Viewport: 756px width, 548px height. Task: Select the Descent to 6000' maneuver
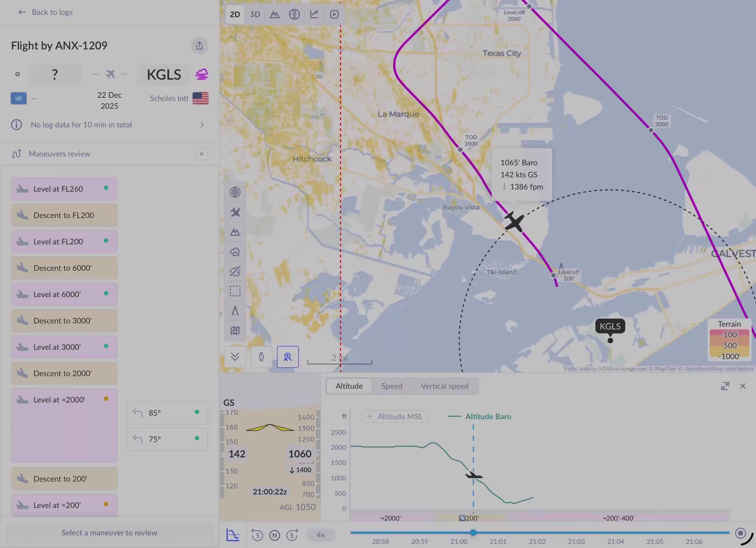[x=64, y=268]
